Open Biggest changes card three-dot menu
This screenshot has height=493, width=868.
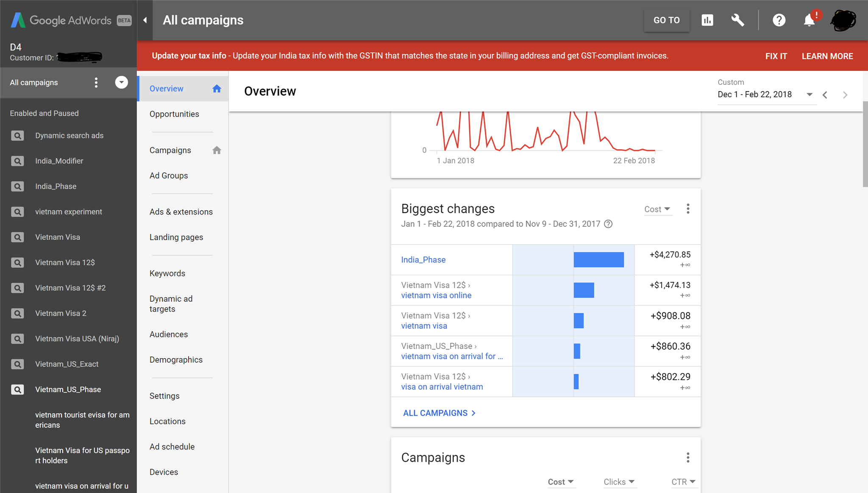[688, 209]
